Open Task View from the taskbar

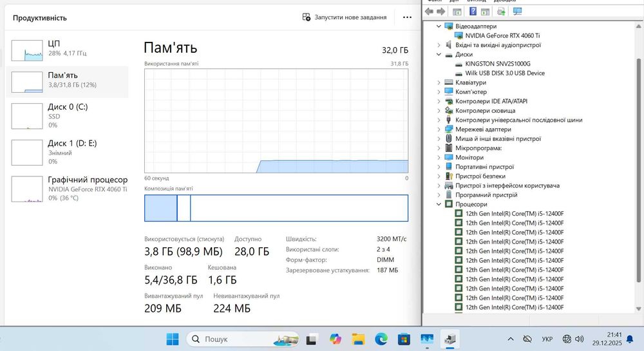(311, 339)
